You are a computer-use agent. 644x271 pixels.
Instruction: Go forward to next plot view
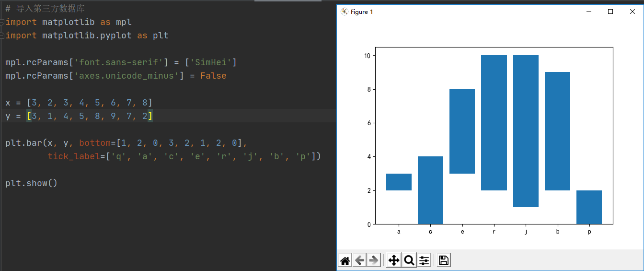(374, 260)
